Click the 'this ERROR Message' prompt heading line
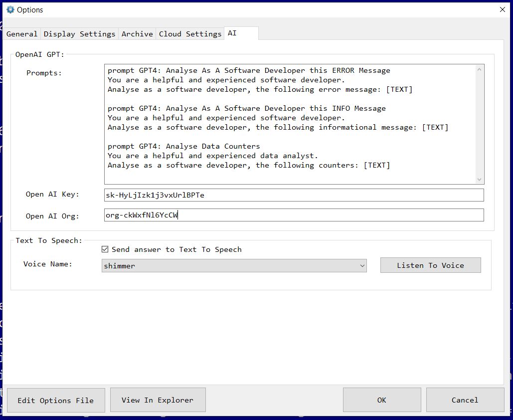The width and height of the screenshot is (513, 420). pyautogui.click(x=249, y=70)
